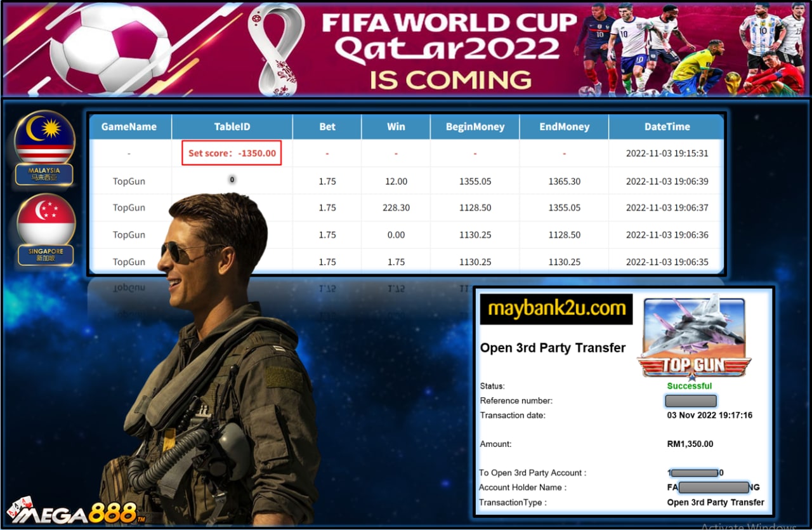Click the TransactionType value Open 3rd Party Transfer
This screenshot has height=530, width=812.
(716, 502)
